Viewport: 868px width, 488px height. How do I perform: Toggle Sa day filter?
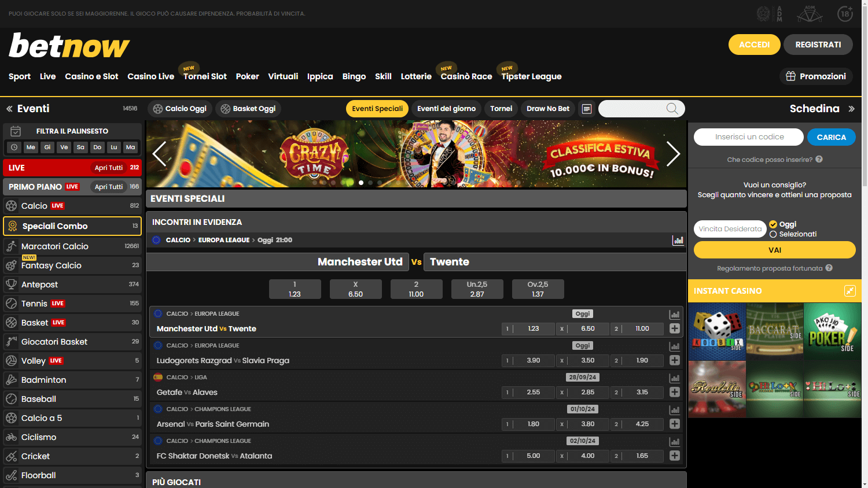pos(80,147)
